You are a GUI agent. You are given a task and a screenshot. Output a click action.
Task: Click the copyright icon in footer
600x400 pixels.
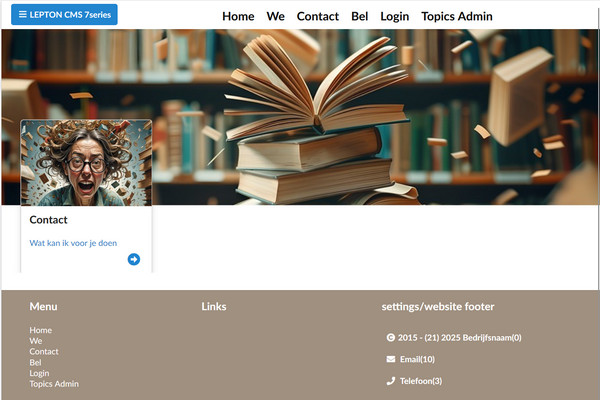[x=390, y=338]
